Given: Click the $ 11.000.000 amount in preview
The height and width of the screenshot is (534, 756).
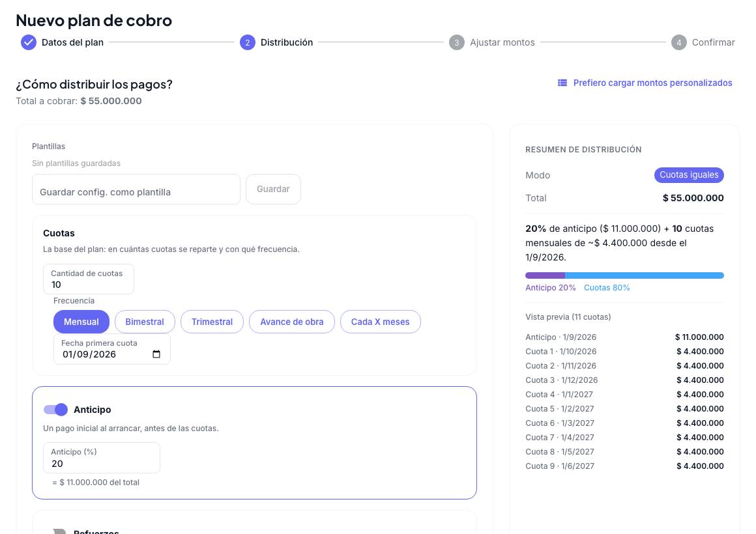Looking at the screenshot, I should 699,337.
